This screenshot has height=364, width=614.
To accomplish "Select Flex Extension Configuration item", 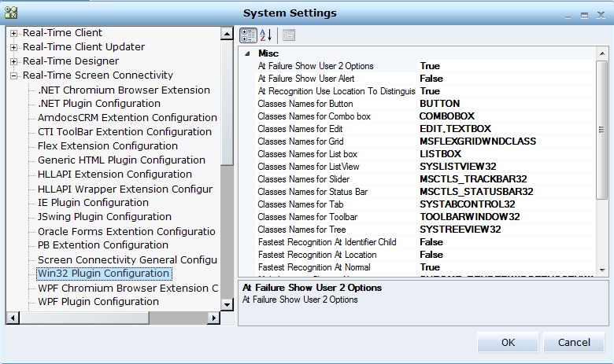I will [x=107, y=146].
